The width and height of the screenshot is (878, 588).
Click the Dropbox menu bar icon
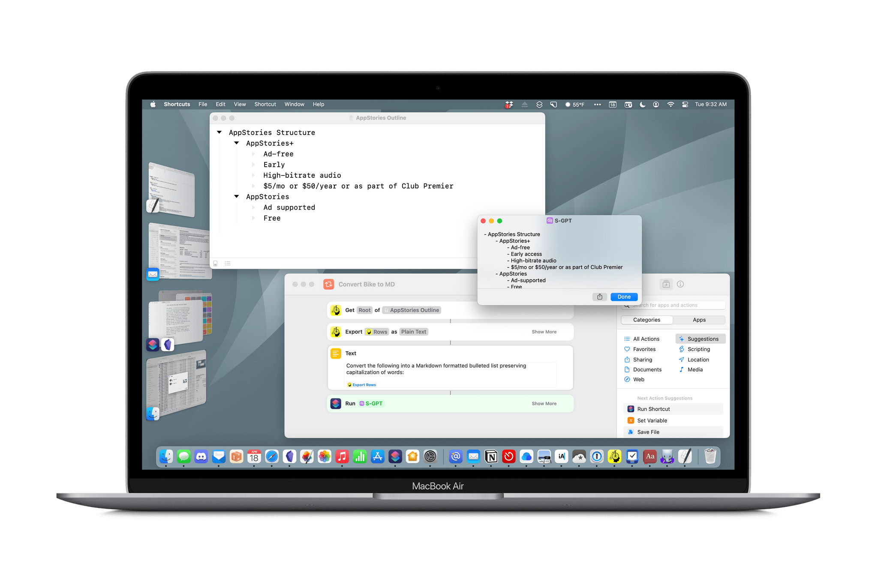pos(509,104)
